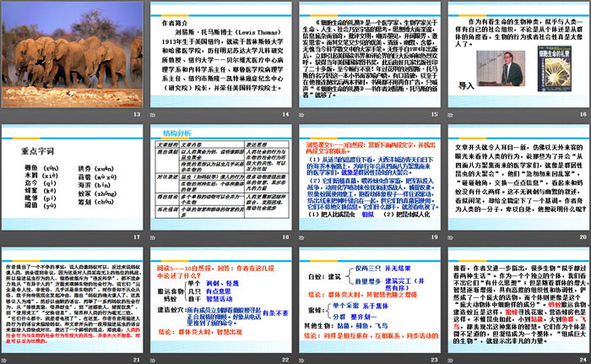The width and height of the screenshot is (591, 364).
Task: Select slide 20 beginning 文章开头就令人耳目一新
Action: pos(518,177)
